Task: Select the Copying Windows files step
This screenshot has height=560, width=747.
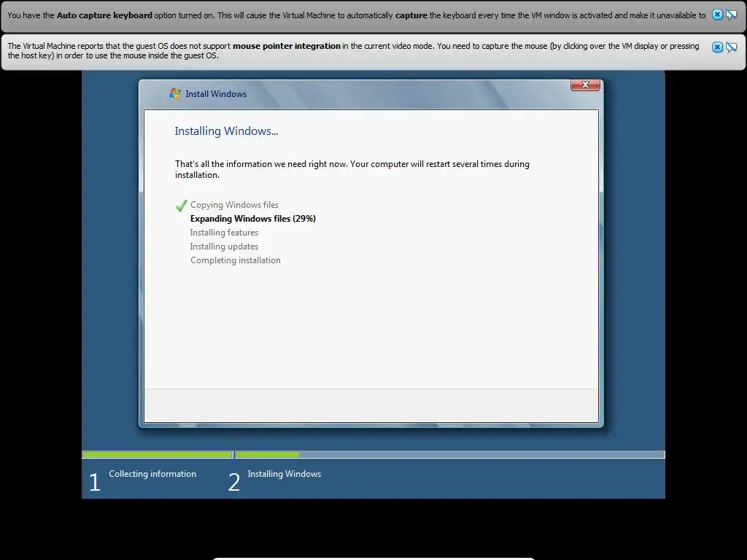Action: [x=234, y=205]
